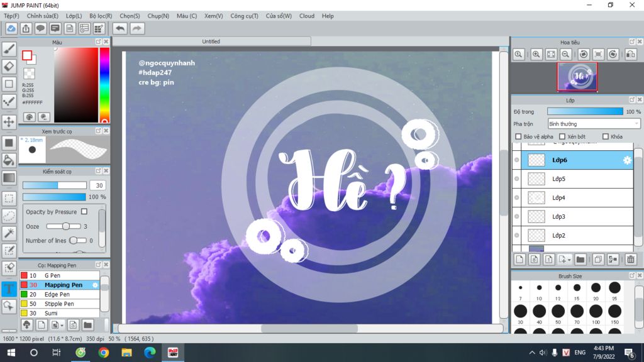Screen dimensions: 644x362
Task: Enable Xén bớt checkbox
Action: 562,136
